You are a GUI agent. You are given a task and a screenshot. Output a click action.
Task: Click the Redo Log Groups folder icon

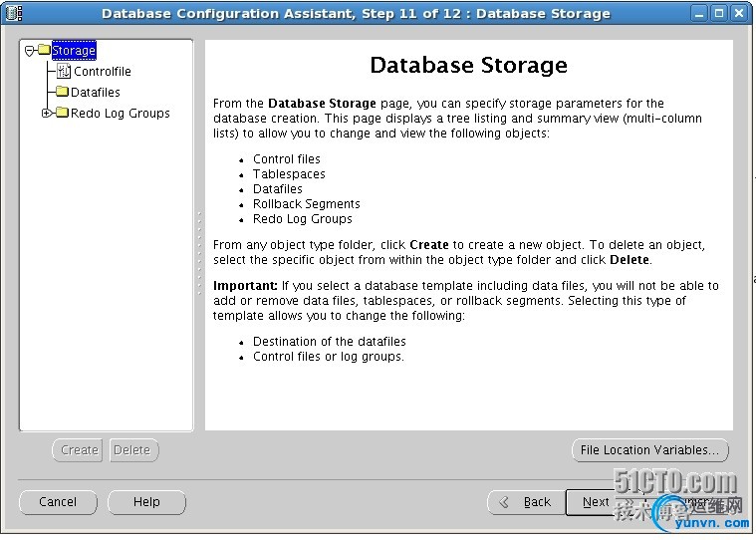[62, 113]
